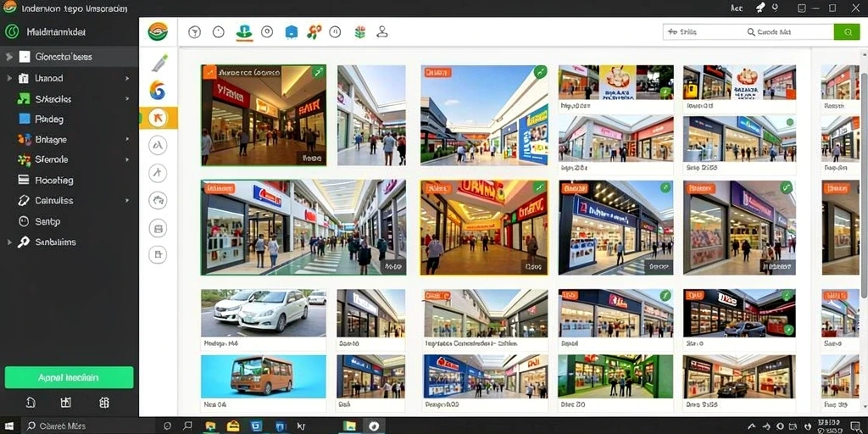Toggle green check badge on first thumbnail corner
The height and width of the screenshot is (434, 868).
[x=319, y=71]
